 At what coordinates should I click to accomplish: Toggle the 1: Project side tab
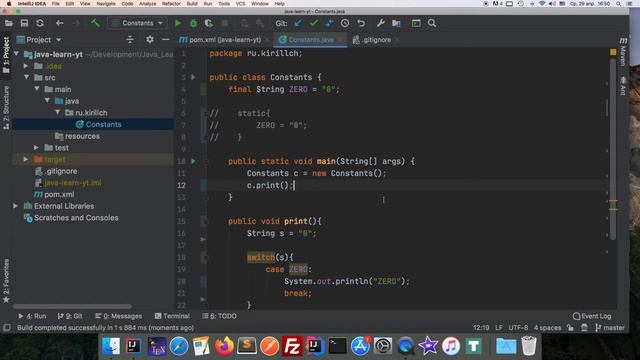click(6, 55)
